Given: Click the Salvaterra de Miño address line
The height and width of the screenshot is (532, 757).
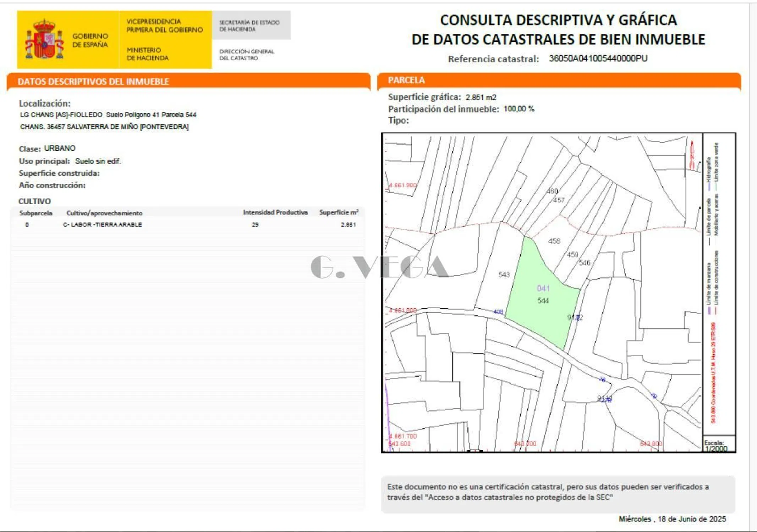Looking at the screenshot, I should pos(104,127).
